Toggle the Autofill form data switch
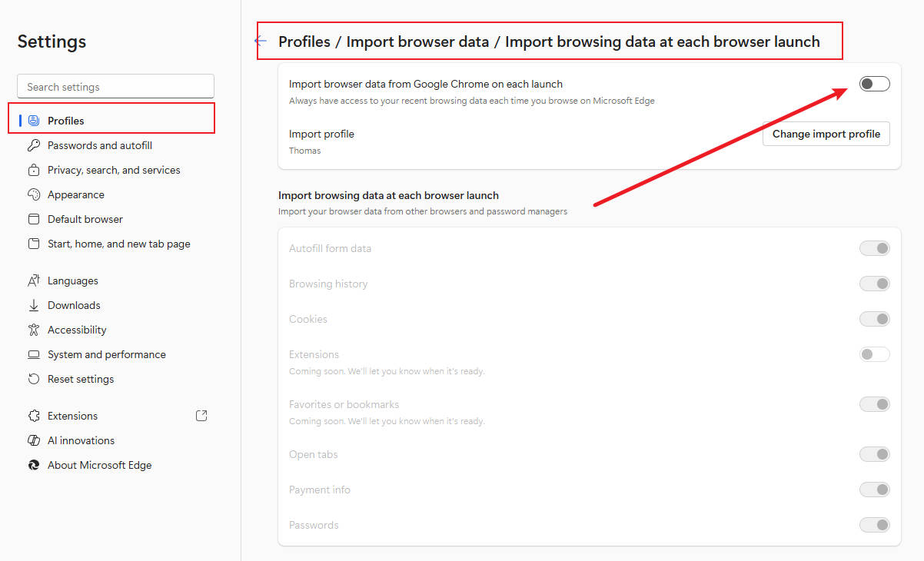Viewport: 924px width, 561px height. point(874,248)
